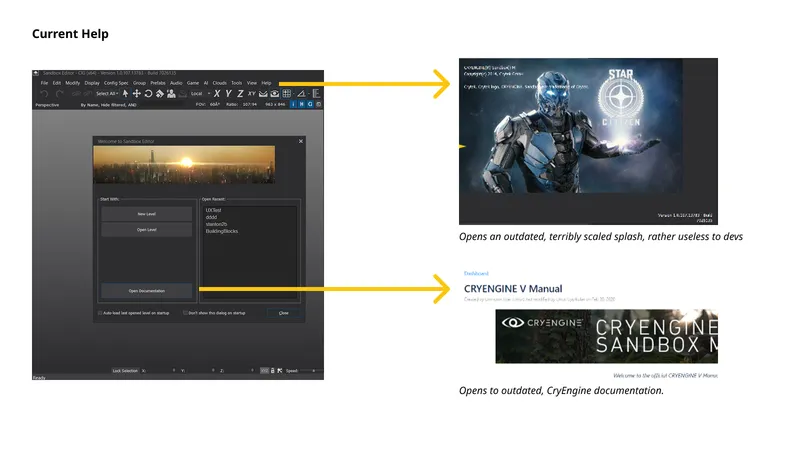
Task: Click the Close button in welcome dialog
Action: pos(284,313)
